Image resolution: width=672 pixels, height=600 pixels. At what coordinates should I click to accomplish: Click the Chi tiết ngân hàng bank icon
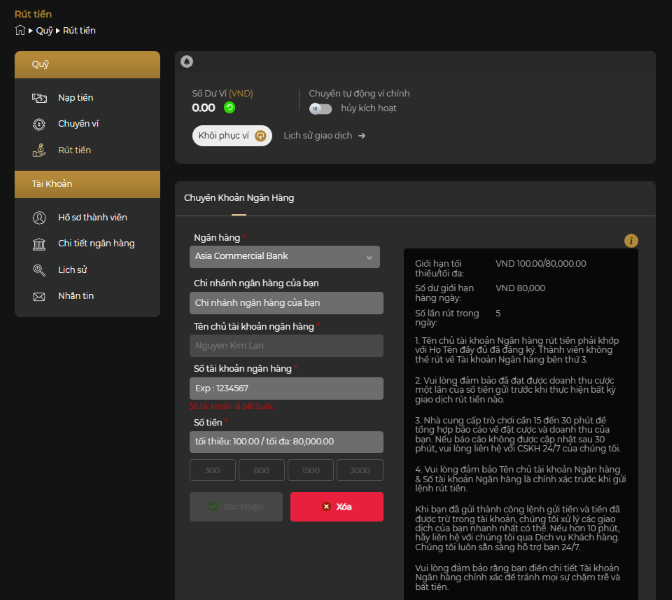click(39, 244)
